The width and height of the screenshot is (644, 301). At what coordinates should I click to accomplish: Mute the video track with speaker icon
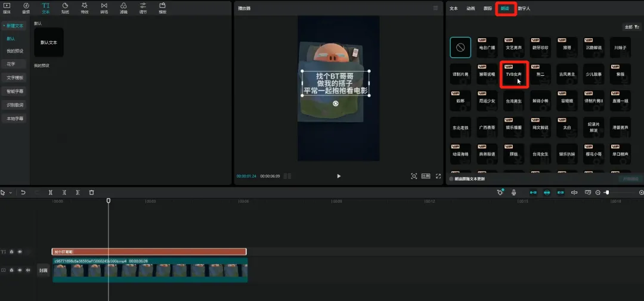coord(27,270)
